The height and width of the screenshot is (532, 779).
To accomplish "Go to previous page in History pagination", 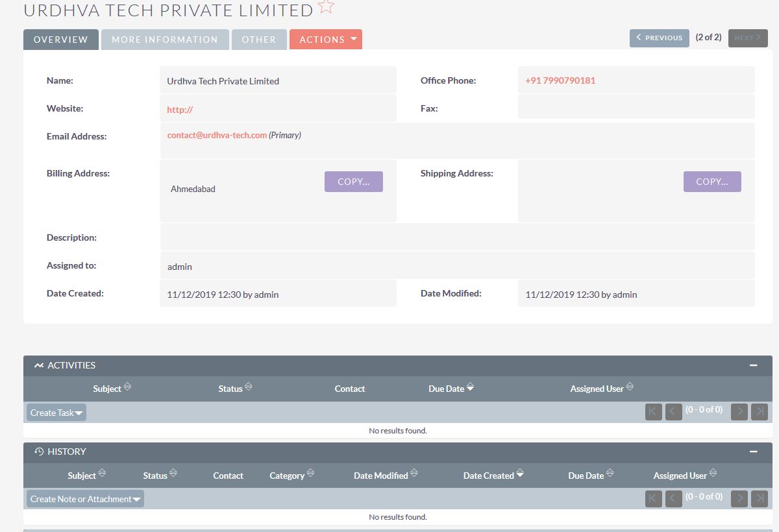I will (x=674, y=498).
